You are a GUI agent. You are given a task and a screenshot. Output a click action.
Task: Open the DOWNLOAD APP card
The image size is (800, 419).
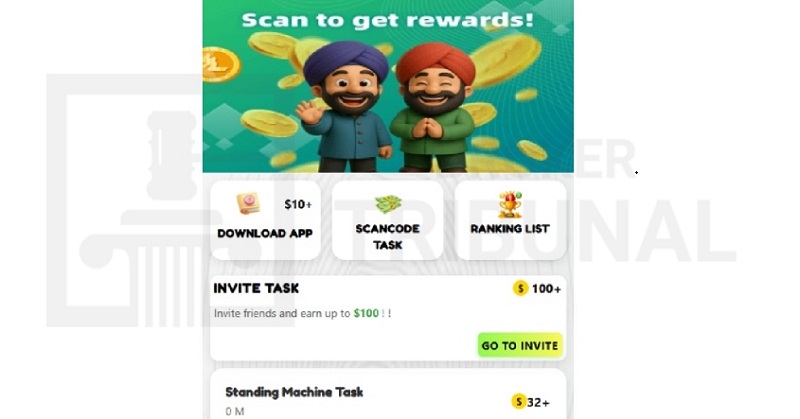click(266, 220)
